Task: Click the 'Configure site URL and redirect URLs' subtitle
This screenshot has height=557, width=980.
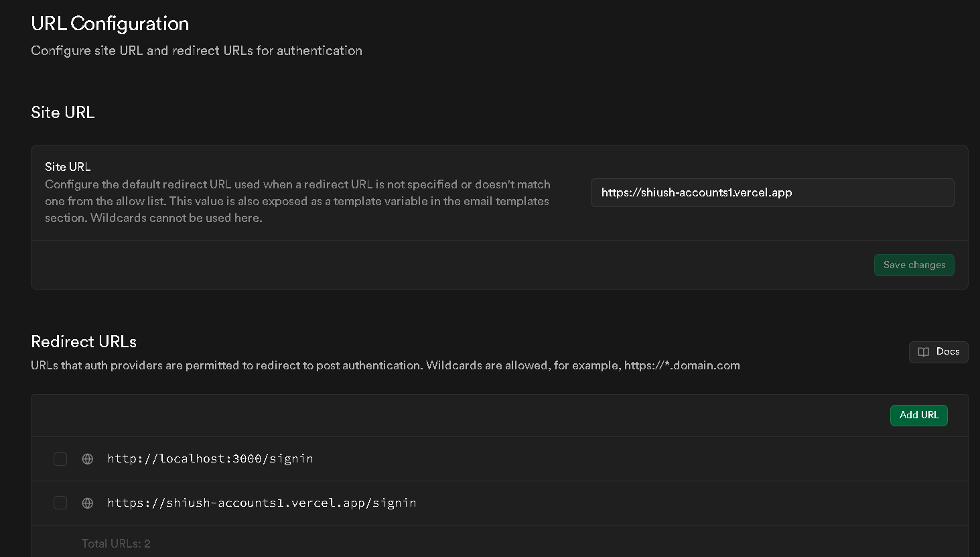Action: (x=196, y=51)
